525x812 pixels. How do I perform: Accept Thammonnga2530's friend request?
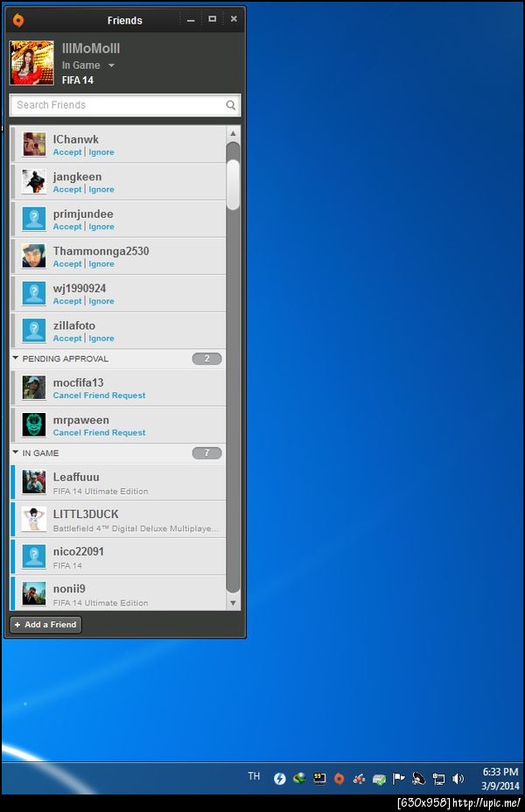coord(67,264)
